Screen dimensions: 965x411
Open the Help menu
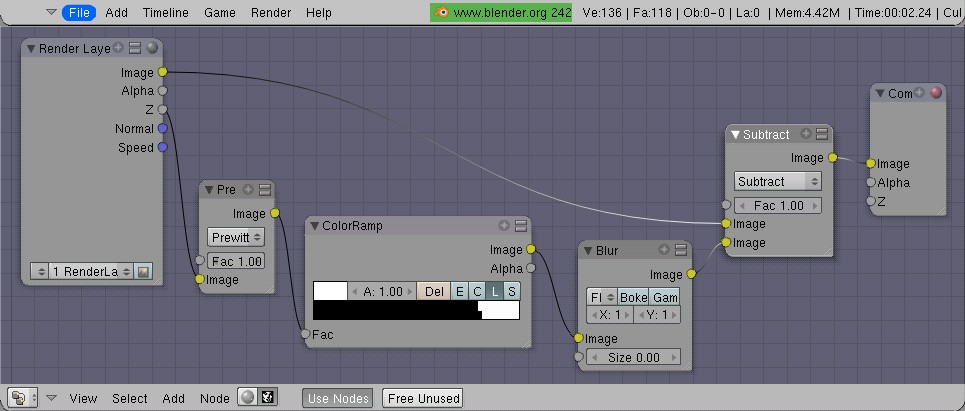click(x=319, y=12)
